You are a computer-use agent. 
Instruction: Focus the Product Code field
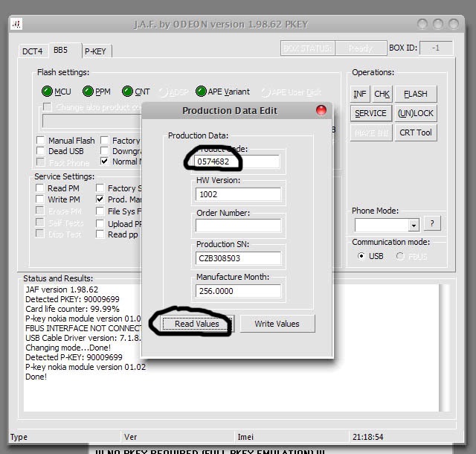tap(237, 162)
